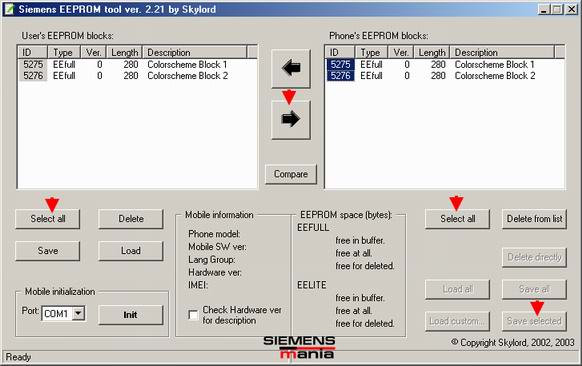Click the left arrow transfer button
This screenshot has height=366, width=582.
point(291,69)
